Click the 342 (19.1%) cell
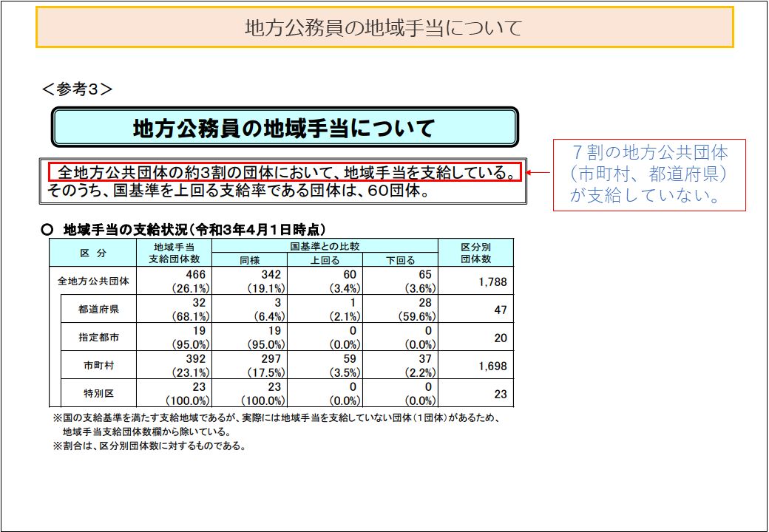The height and width of the screenshot is (532, 769). pyautogui.click(x=250, y=282)
